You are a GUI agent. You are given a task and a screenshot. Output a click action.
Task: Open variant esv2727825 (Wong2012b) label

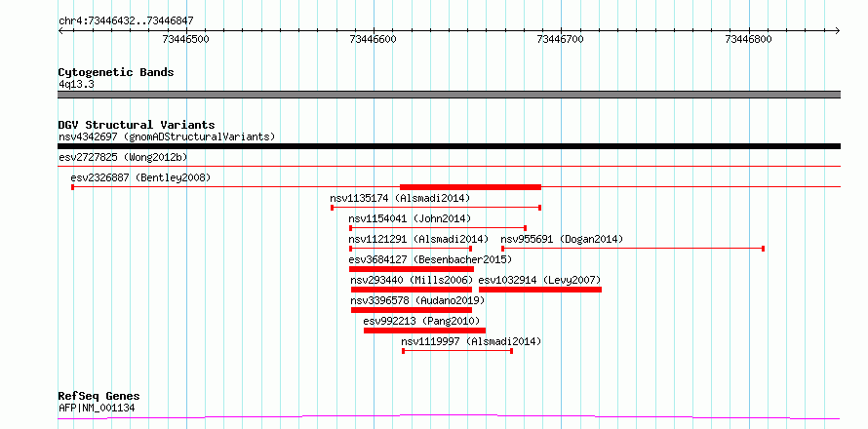coord(123,158)
